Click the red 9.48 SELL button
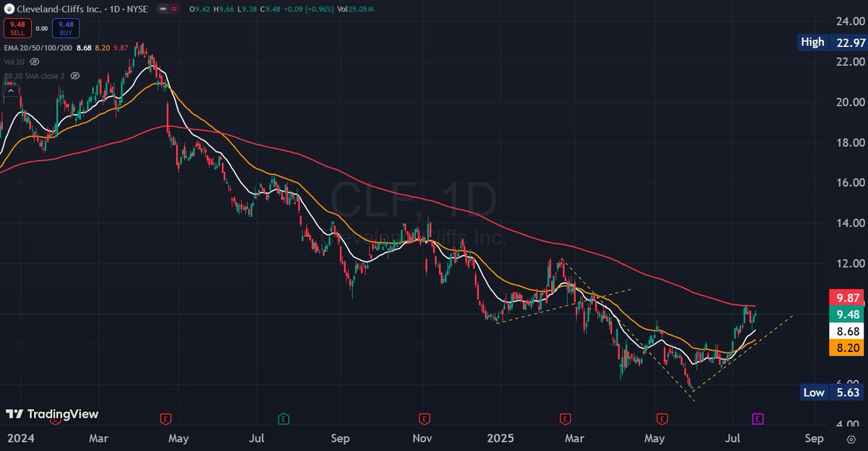 (x=17, y=29)
